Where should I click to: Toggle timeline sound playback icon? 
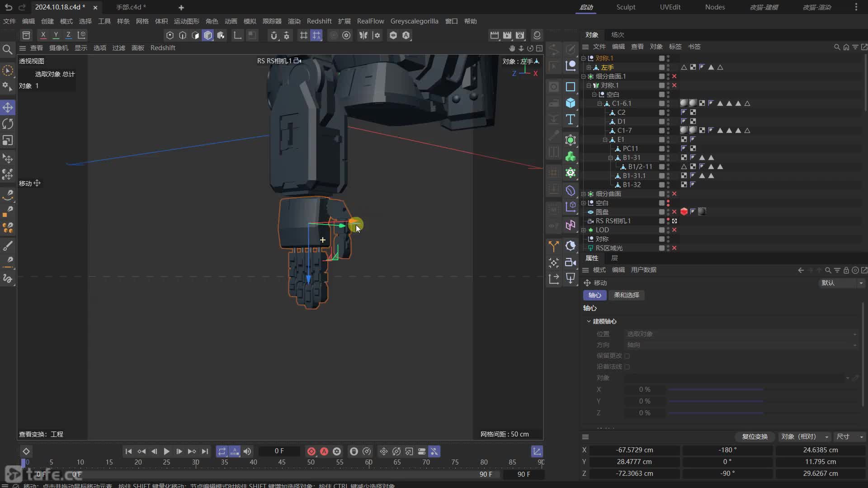pyautogui.click(x=247, y=451)
